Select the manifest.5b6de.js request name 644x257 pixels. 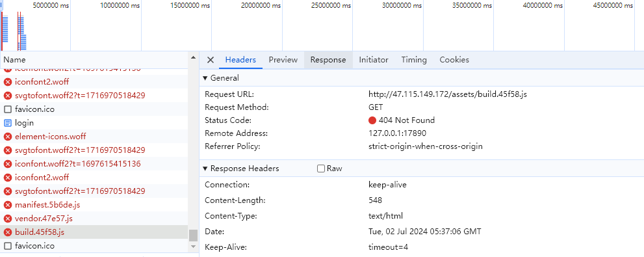click(x=47, y=205)
